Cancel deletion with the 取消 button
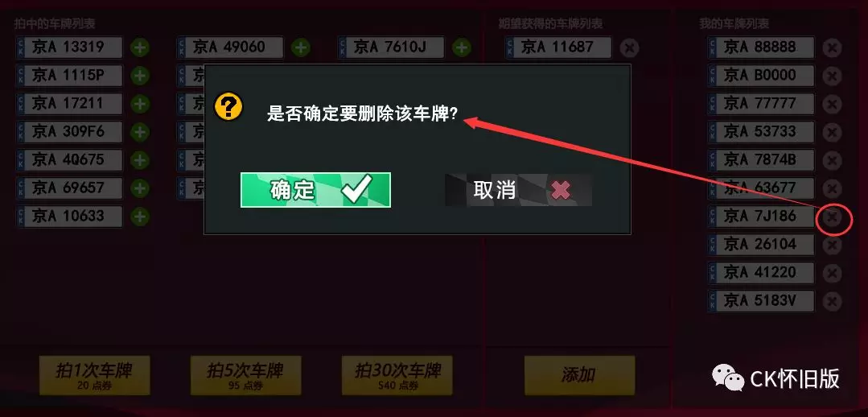868x417 pixels. tap(518, 190)
